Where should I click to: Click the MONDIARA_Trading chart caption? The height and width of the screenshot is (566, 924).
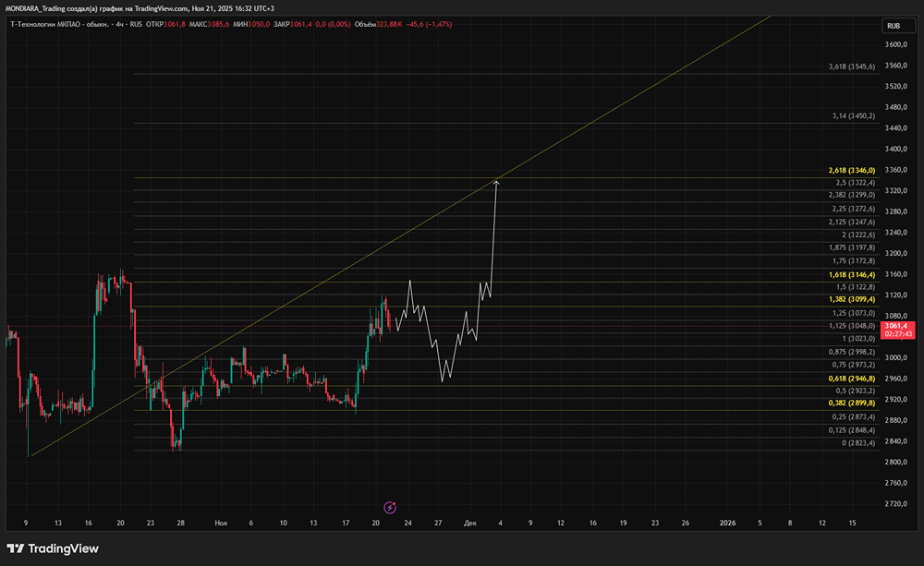(140, 8)
